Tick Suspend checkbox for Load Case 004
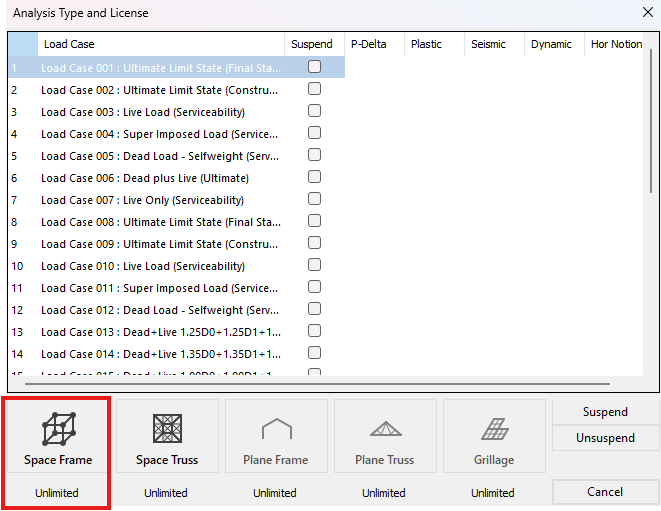661x511 pixels. click(x=314, y=133)
